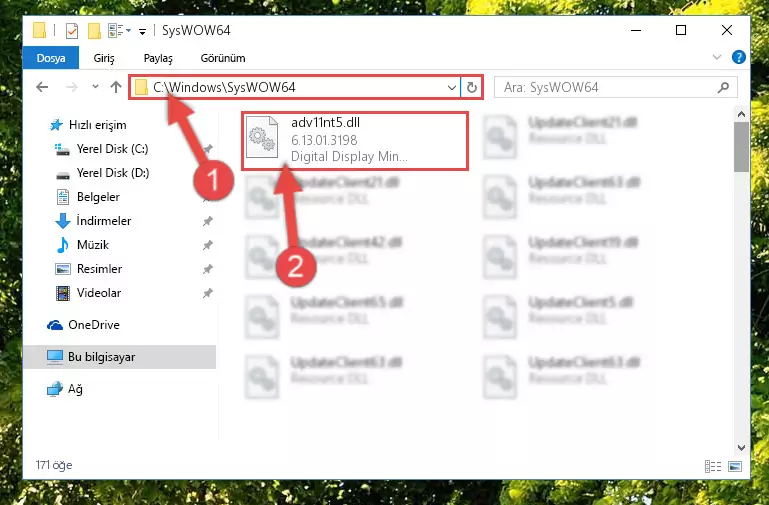Click the New folder icon in quick access toolbar

[94, 31]
